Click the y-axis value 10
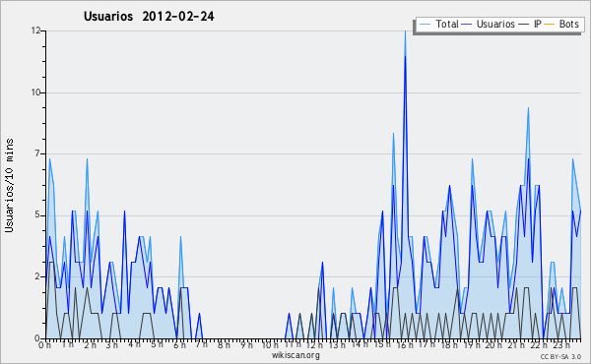Image resolution: width=591 pixels, height=364 pixels. click(x=35, y=92)
